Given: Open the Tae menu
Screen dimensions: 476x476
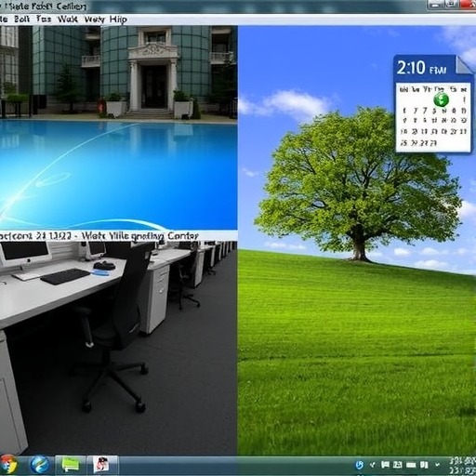Looking at the screenshot, I should 44,20.
